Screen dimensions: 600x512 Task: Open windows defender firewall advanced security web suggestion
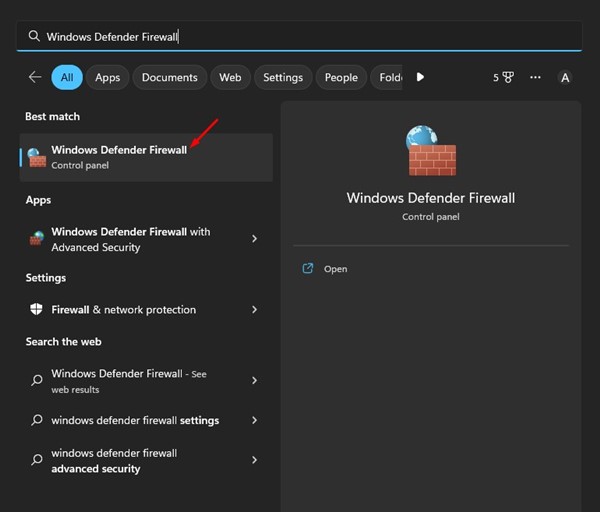(144, 460)
